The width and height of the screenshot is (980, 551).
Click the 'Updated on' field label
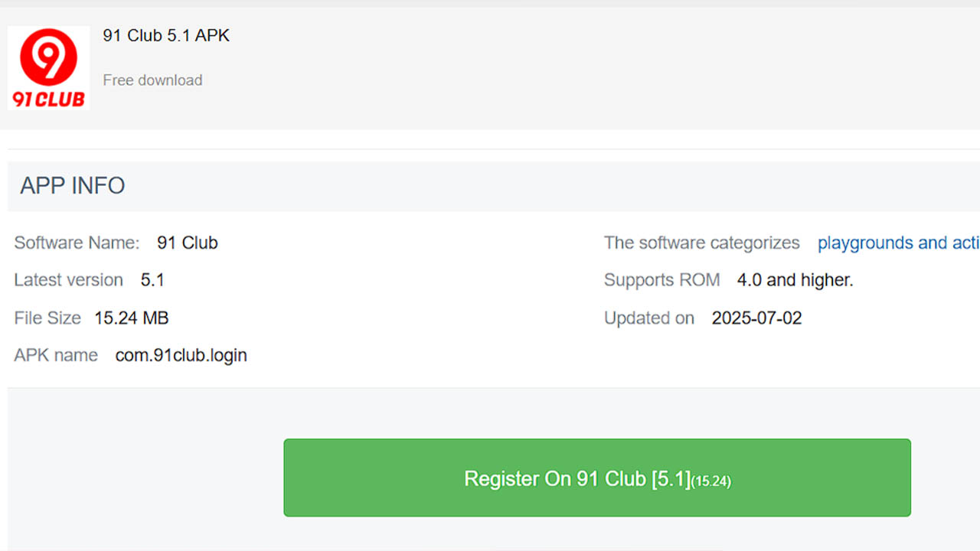tap(648, 318)
